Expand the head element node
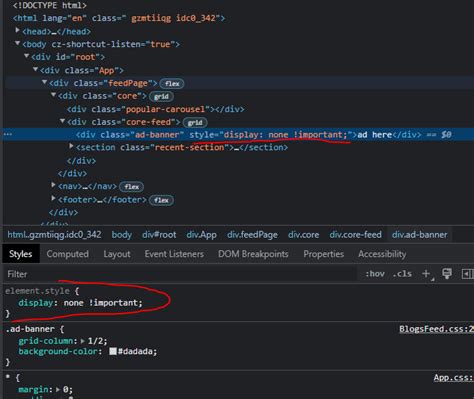Viewport: 474px width, 399px height. point(17,31)
